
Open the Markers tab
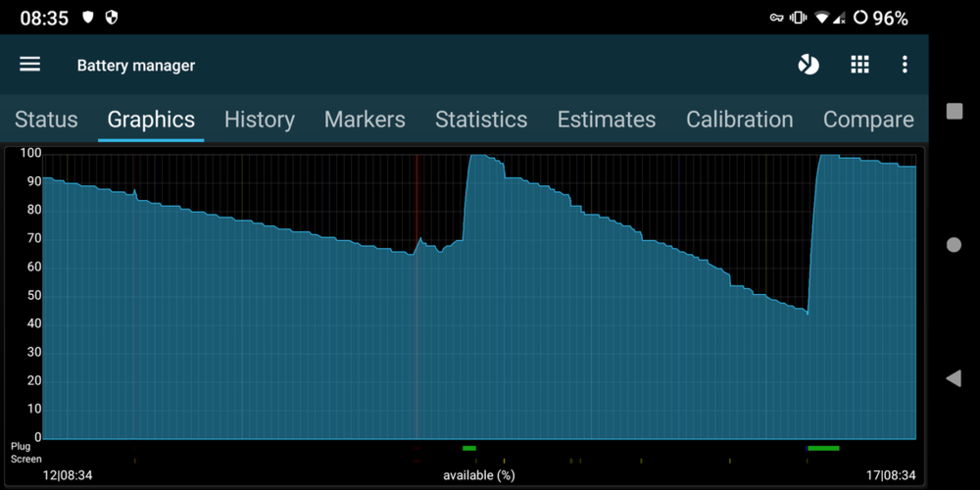(365, 120)
